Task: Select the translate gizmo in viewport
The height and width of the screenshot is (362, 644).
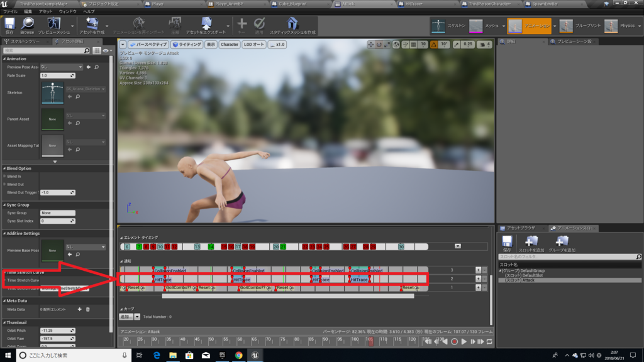Action: pyautogui.click(x=371, y=45)
